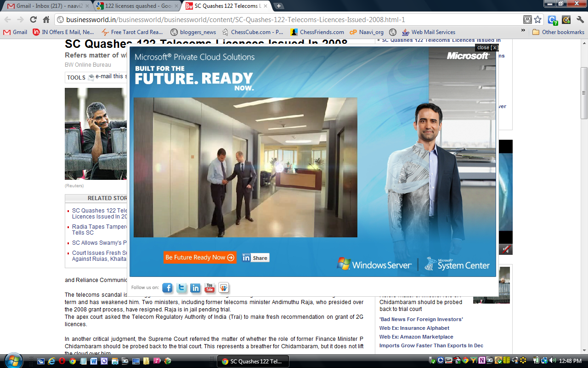Open the Twitter follow icon

[x=182, y=288]
